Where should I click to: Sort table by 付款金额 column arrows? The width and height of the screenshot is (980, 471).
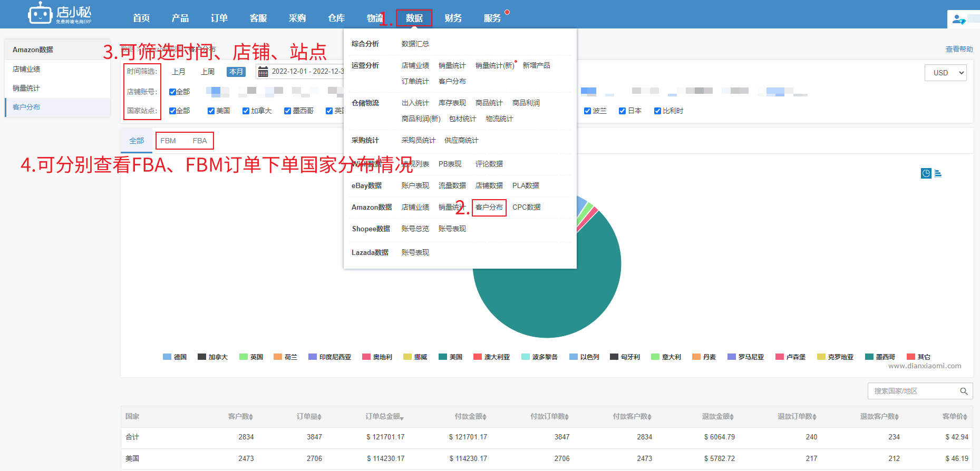pos(484,417)
